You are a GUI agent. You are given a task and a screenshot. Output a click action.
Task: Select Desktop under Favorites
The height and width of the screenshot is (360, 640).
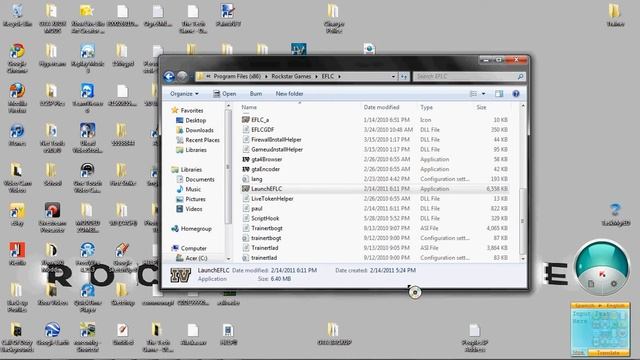[191, 120]
